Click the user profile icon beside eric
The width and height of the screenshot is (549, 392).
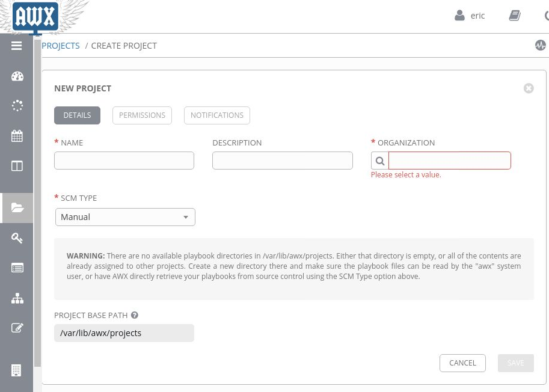click(459, 15)
